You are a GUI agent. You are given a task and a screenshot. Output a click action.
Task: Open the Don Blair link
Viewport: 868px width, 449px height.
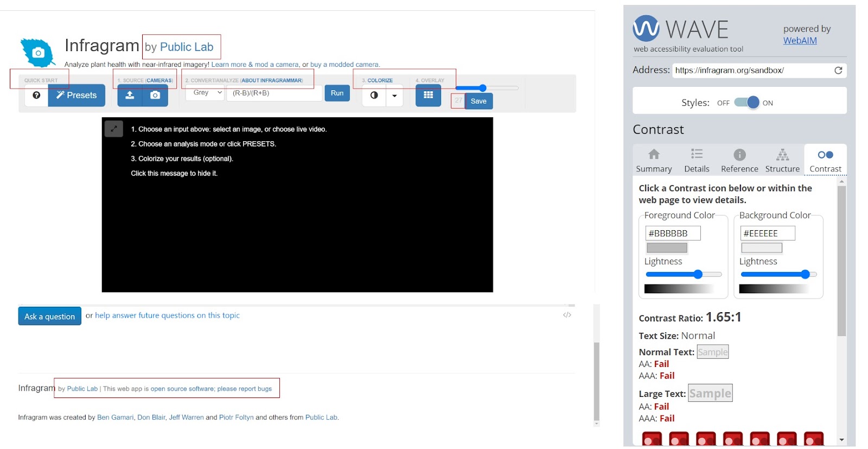[x=151, y=418]
